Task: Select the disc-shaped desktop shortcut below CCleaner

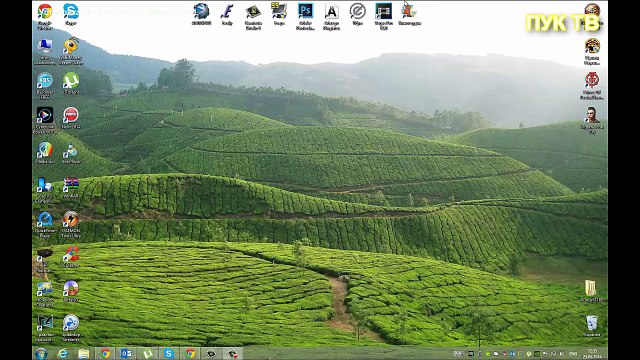Action: pos(71,291)
